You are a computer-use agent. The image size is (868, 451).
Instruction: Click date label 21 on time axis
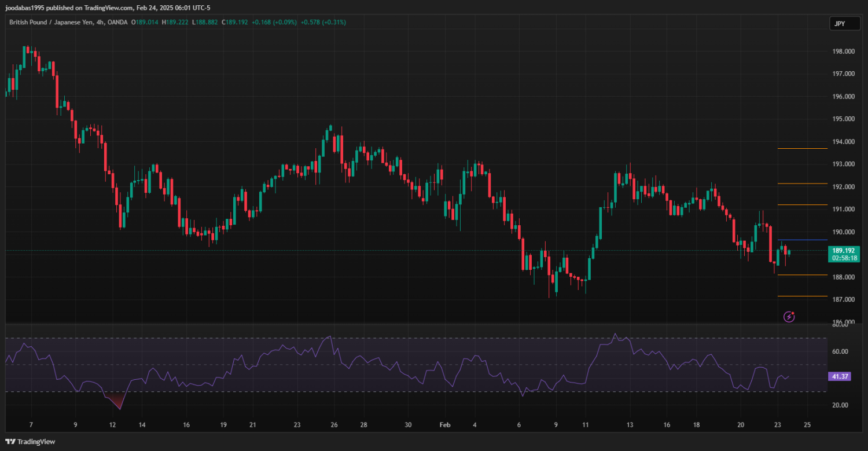pos(252,425)
